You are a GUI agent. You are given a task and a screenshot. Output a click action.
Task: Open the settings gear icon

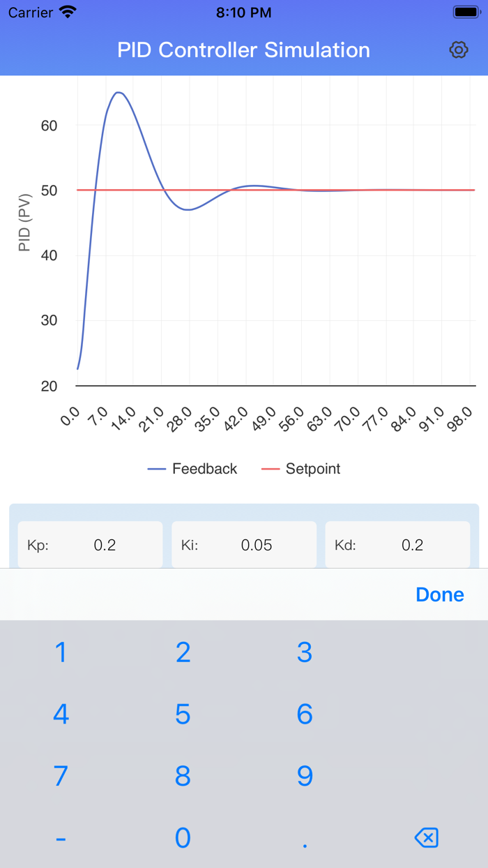coord(459,50)
